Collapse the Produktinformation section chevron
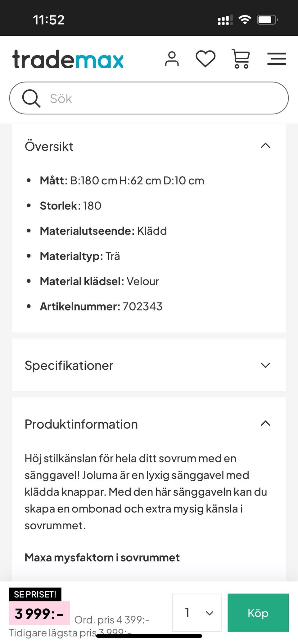This screenshot has width=298, height=644. [x=265, y=423]
